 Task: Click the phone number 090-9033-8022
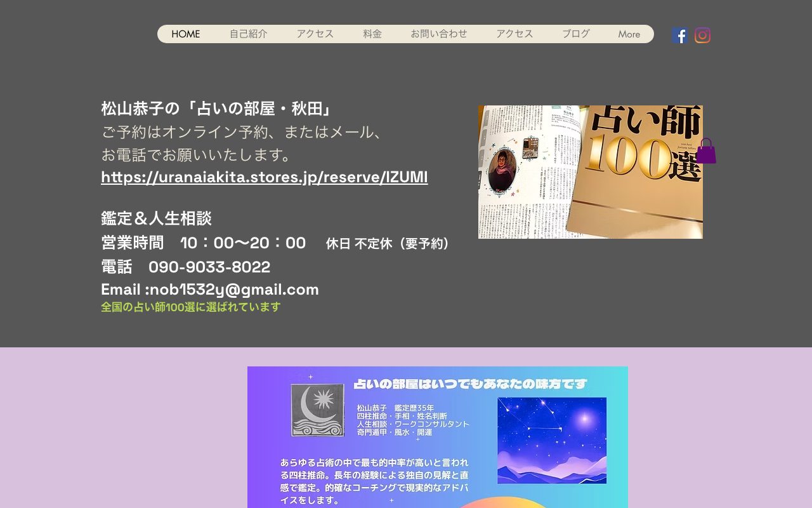(209, 267)
